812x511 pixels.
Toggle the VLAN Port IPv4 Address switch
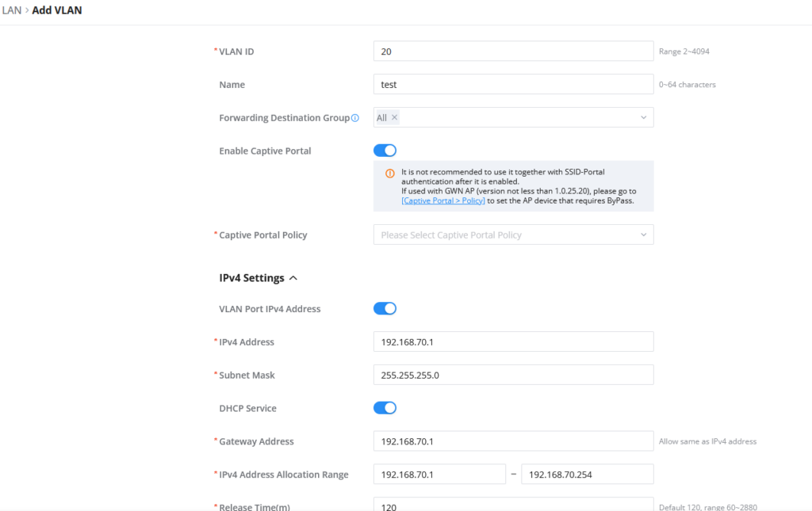pos(385,309)
